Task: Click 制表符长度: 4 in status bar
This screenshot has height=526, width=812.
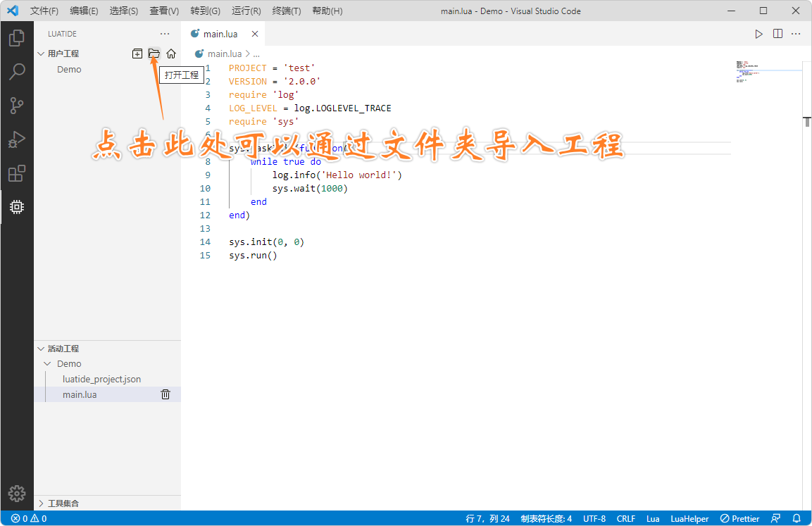Action: click(546, 518)
